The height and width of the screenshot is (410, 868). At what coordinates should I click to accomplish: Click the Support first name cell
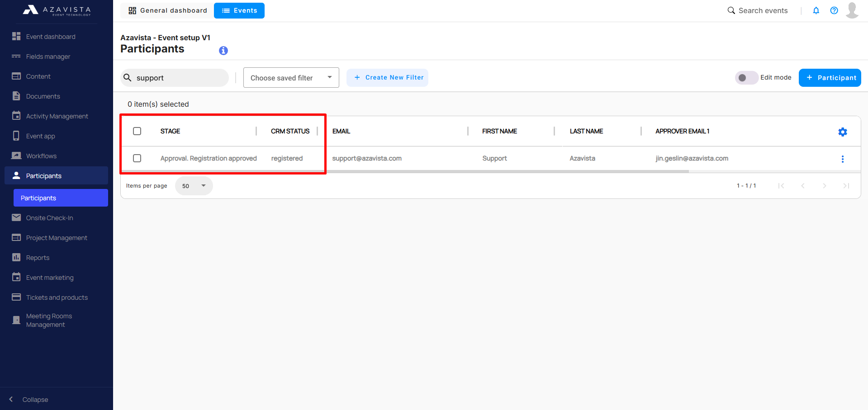[x=494, y=158]
